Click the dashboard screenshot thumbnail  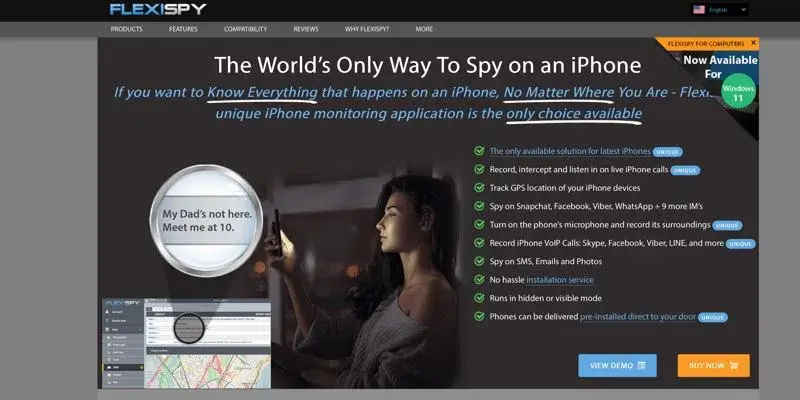click(186, 343)
